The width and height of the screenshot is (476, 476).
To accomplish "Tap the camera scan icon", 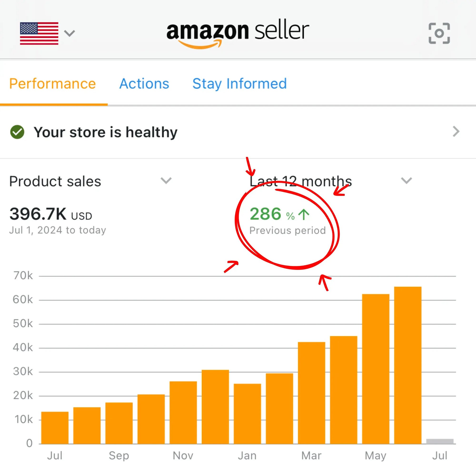I will click(439, 33).
